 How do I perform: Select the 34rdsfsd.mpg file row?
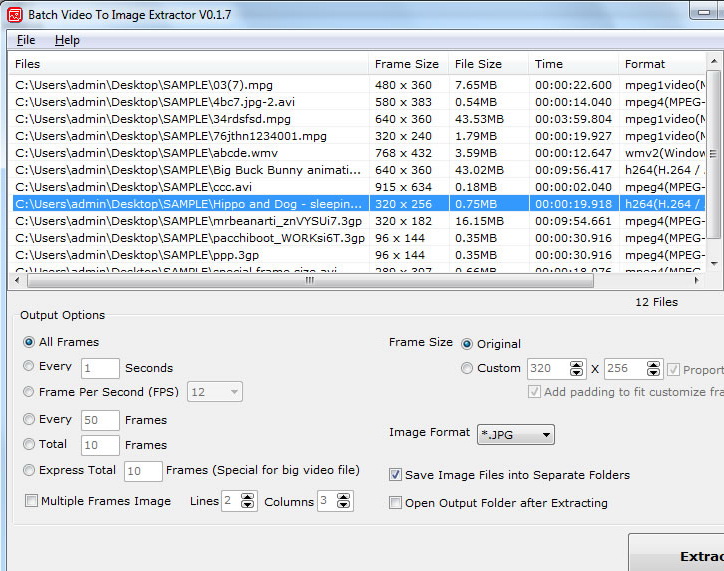(x=359, y=119)
